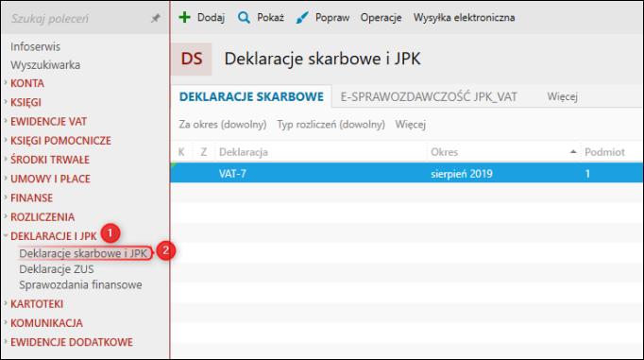This screenshot has width=644, height=360.
Task: Select the VAT-7 declaration row
Action: point(407,173)
